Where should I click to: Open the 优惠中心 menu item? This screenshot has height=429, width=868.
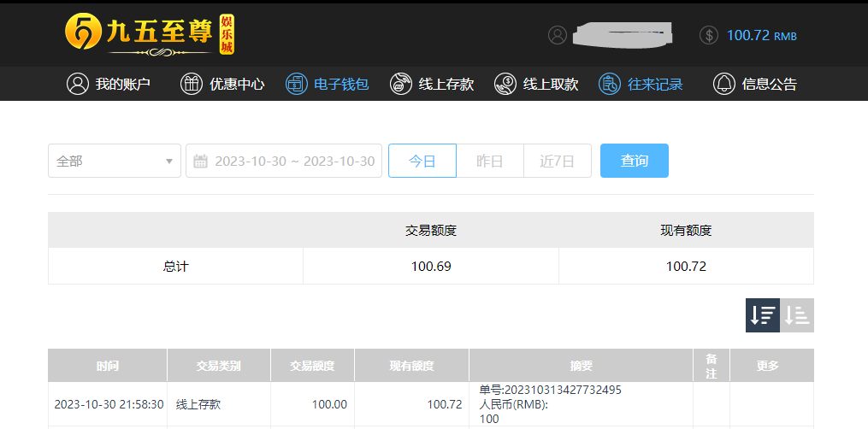pos(222,84)
